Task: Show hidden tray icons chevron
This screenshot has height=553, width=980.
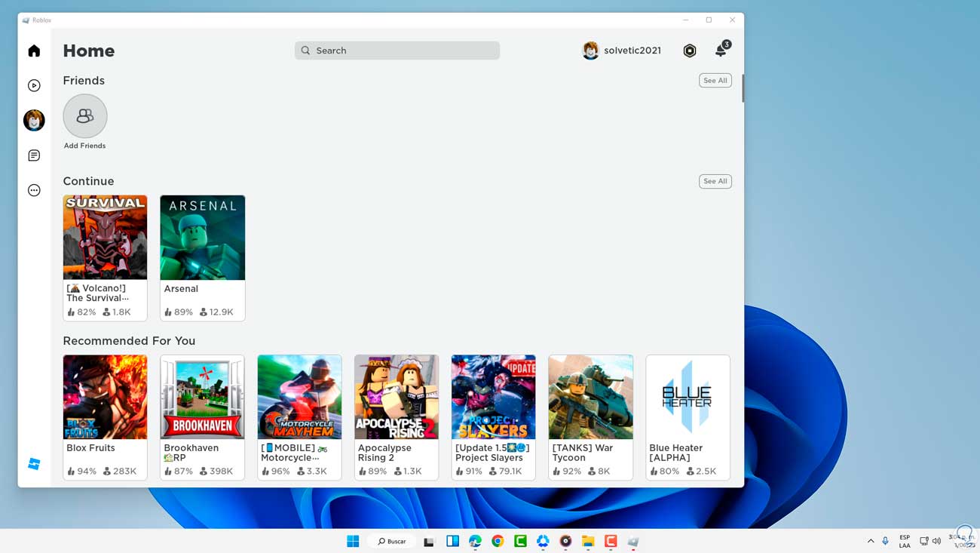Action: 871,541
